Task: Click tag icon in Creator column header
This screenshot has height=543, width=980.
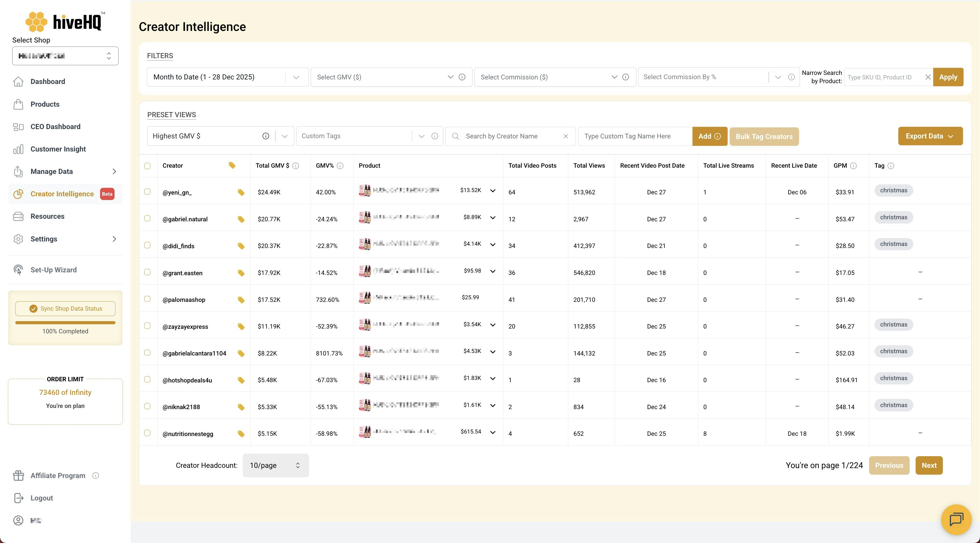Action: [x=232, y=165]
